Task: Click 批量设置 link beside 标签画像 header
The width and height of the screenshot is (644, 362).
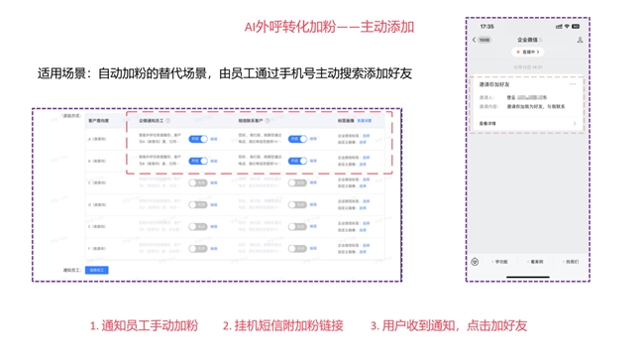Action: [365, 121]
